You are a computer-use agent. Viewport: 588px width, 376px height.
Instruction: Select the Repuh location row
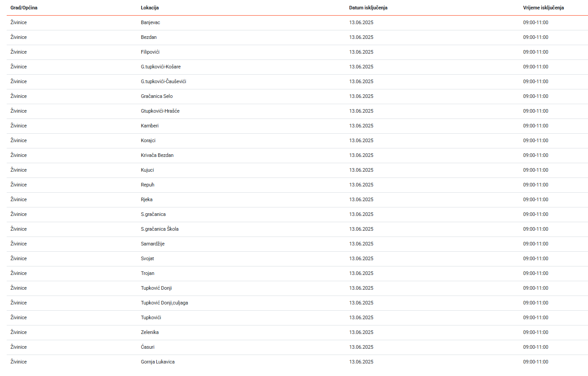coord(147,185)
